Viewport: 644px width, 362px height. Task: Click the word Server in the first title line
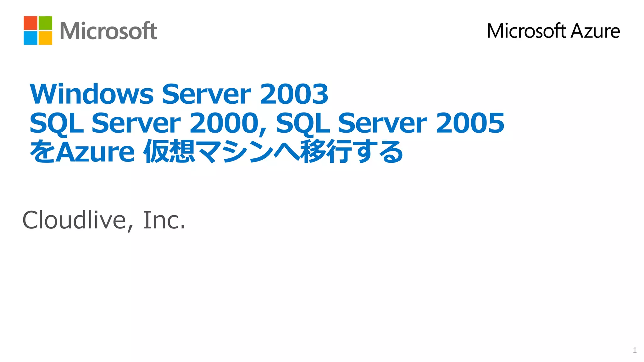pyautogui.click(x=206, y=94)
